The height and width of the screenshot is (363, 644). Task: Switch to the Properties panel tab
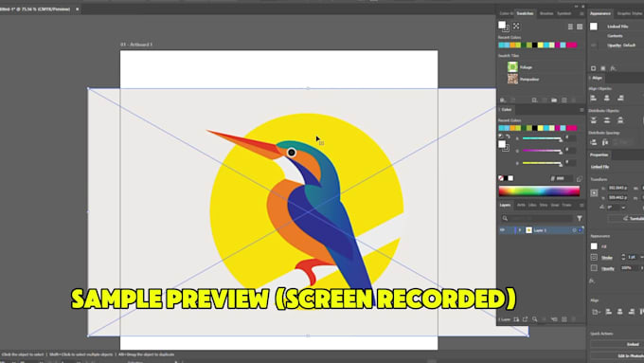point(599,155)
